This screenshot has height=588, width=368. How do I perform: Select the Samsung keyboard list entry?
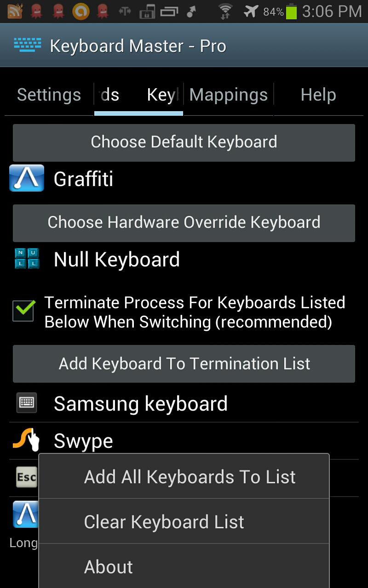tap(184, 404)
